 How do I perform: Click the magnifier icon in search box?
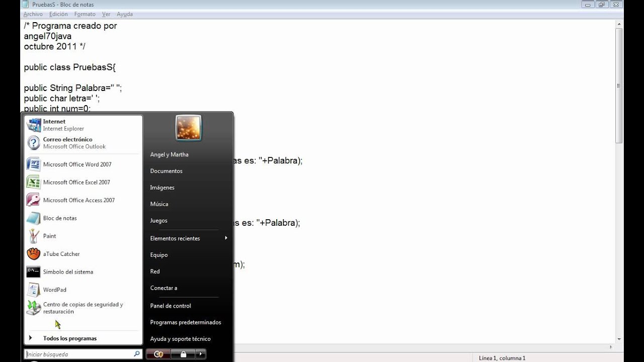[136, 354]
